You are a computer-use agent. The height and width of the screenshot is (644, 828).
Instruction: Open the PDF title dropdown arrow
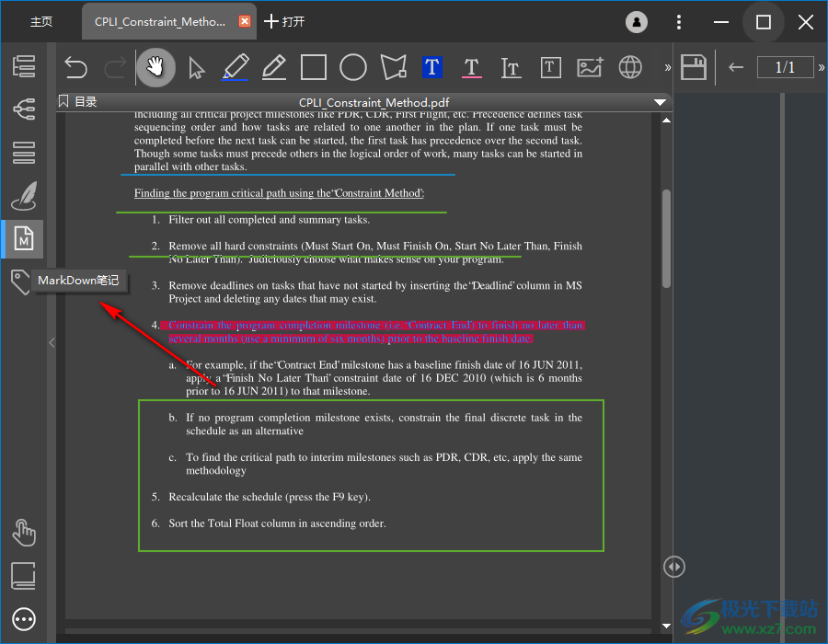660,102
